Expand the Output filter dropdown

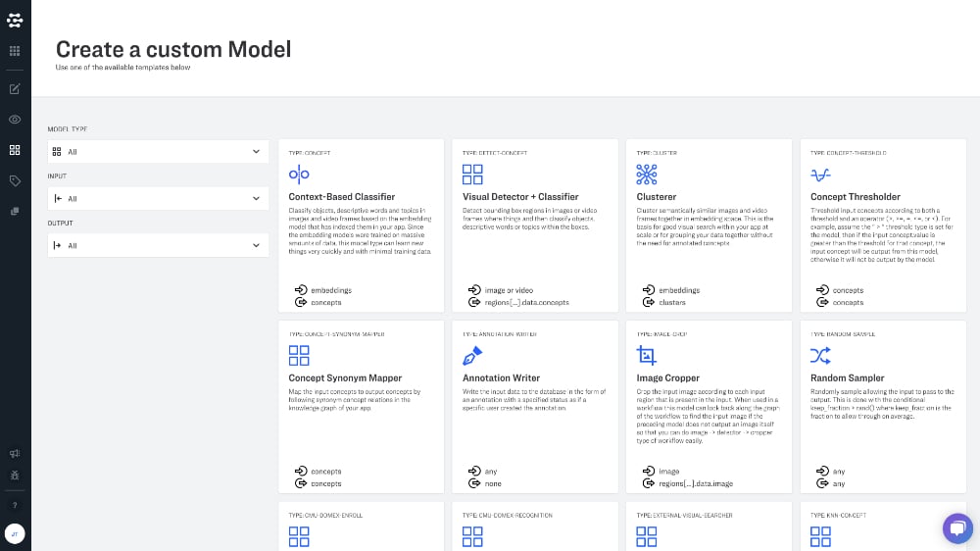click(158, 245)
